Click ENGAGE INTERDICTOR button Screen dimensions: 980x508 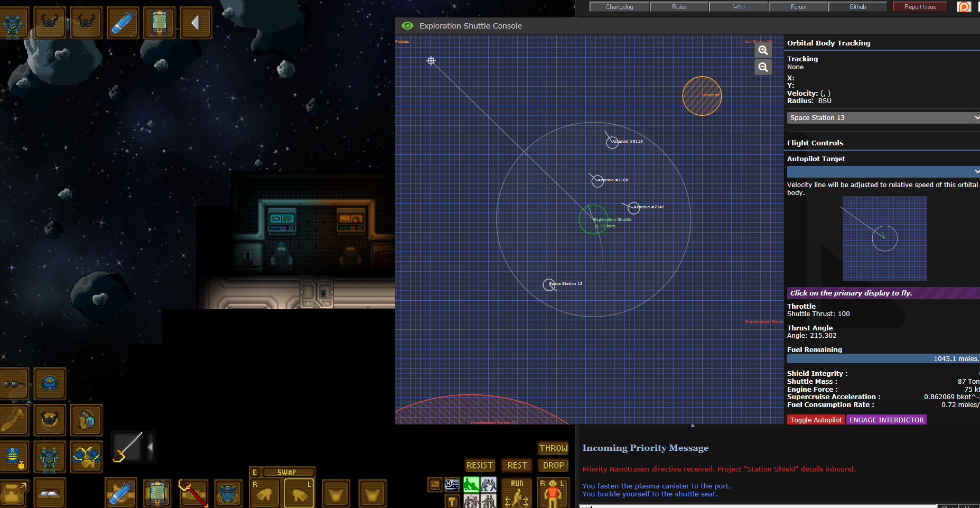[x=886, y=420]
